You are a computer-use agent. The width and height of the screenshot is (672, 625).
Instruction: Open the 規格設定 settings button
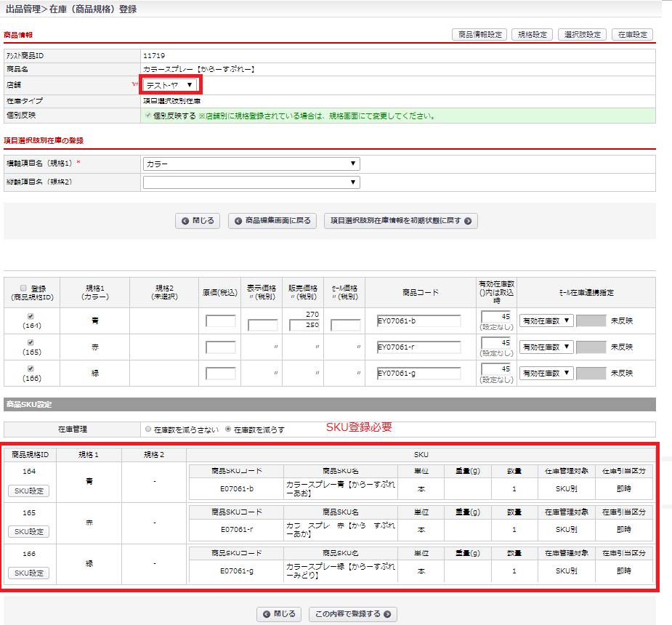[x=532, y=34]
